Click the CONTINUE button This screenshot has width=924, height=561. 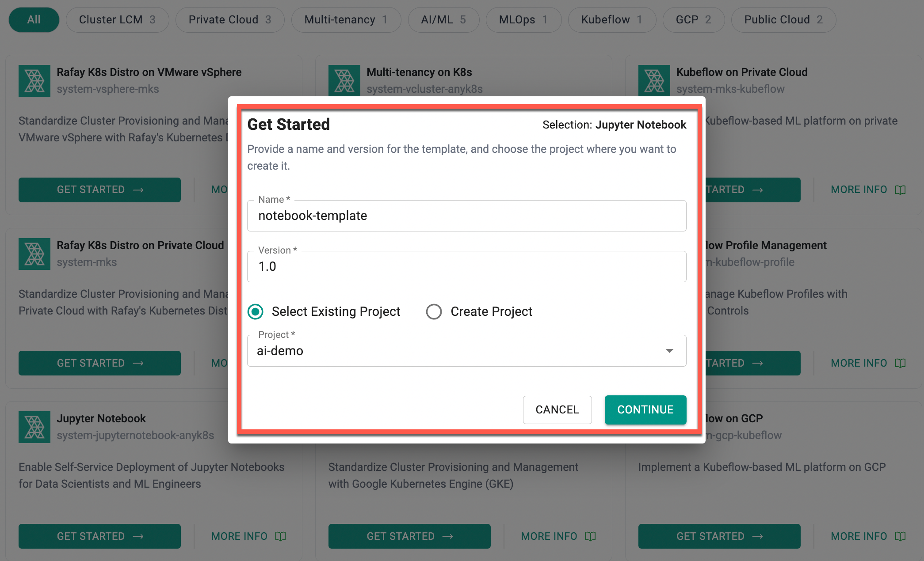[645, 409]
